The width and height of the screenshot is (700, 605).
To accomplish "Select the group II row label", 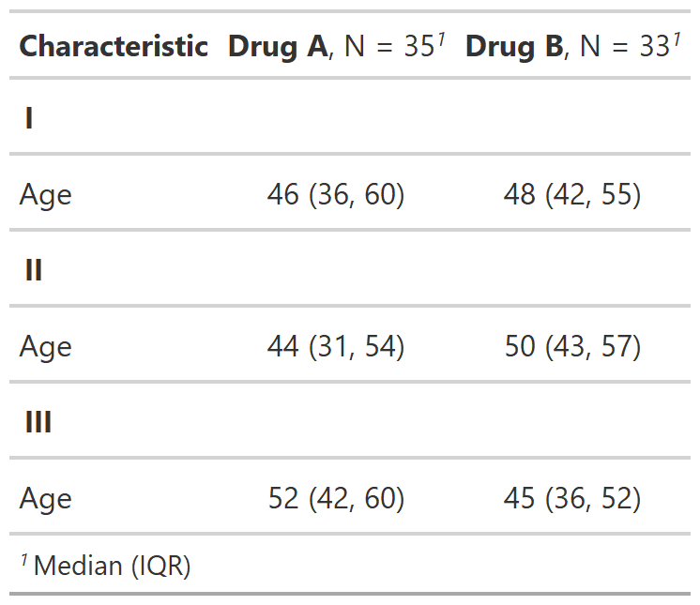I will point(34,270).
